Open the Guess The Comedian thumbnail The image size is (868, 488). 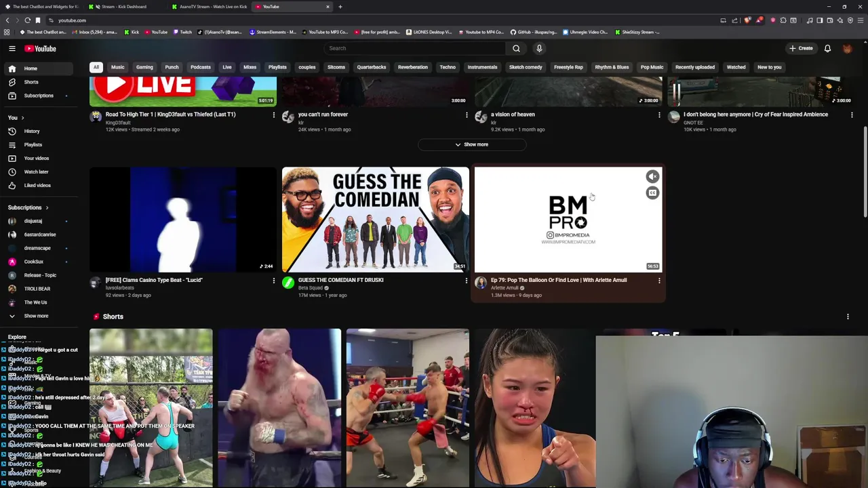[x=376, y=220]
